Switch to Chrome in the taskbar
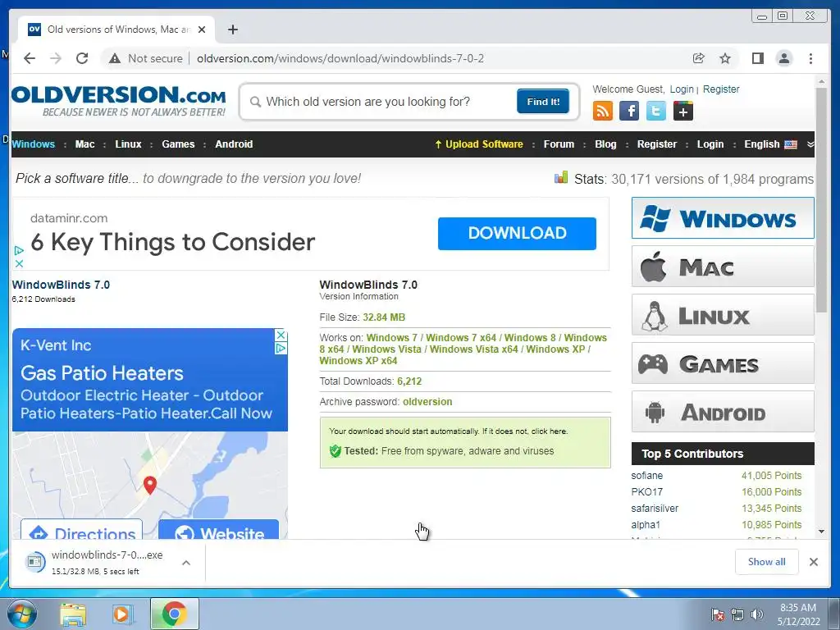Viewport: 840px width, 630px height. pyautogui.click(x=174, y=614)
